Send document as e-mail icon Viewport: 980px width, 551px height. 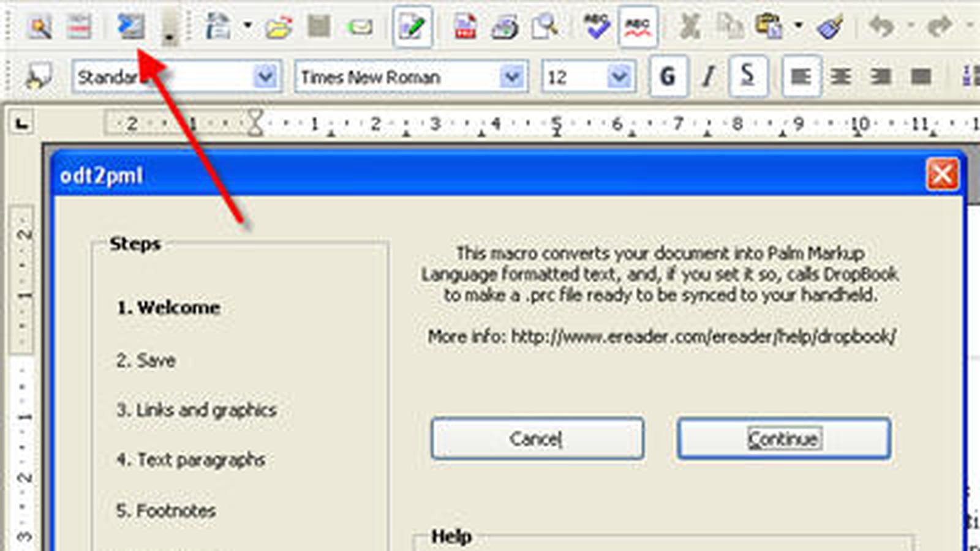pyautogui.click(x=360, y=28)
